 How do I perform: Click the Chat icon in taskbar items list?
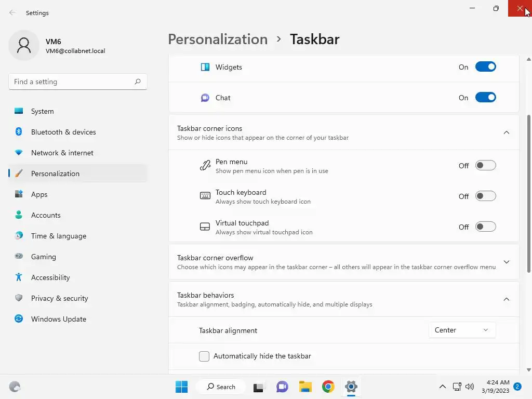pyautogui.click(x=205, y=98)
